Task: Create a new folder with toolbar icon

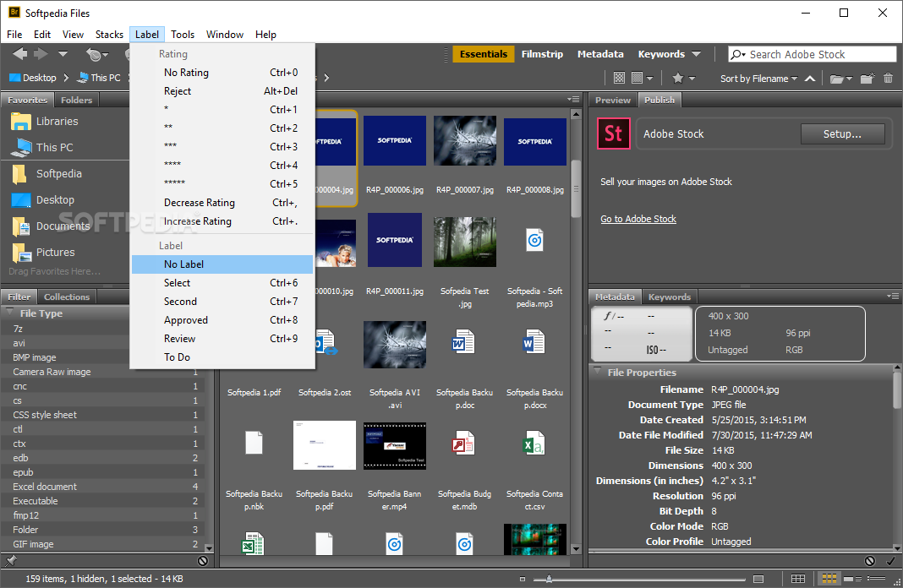Action: (867, 79)
